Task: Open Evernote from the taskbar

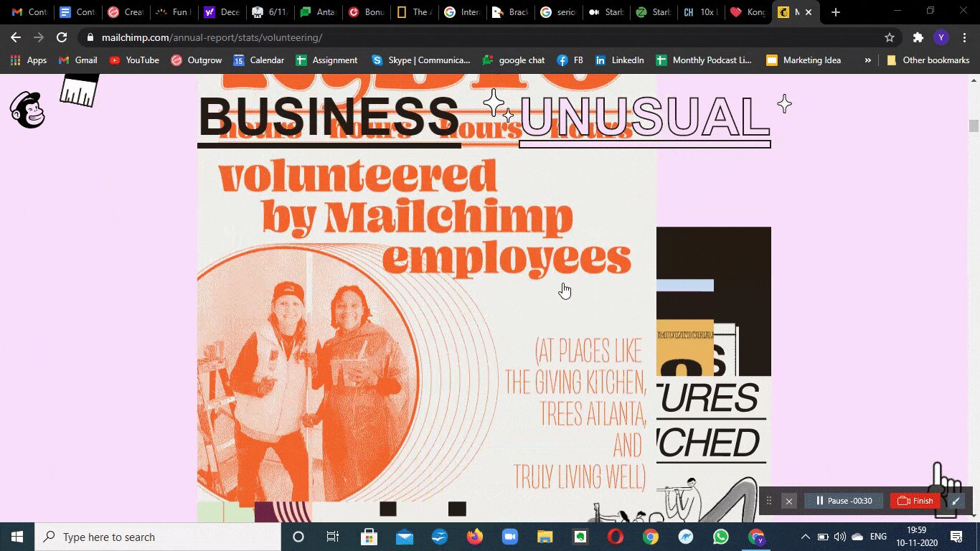Action: click(580, 537)
